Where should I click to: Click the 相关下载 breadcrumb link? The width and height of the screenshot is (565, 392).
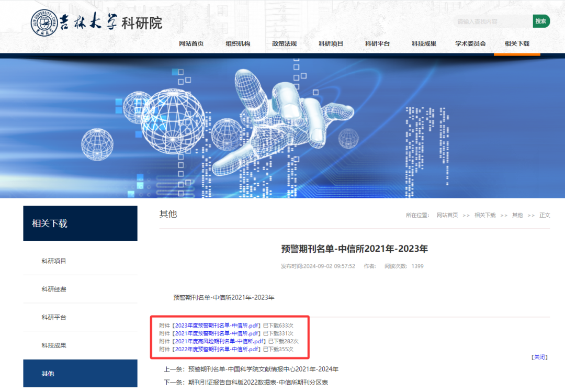485,215
